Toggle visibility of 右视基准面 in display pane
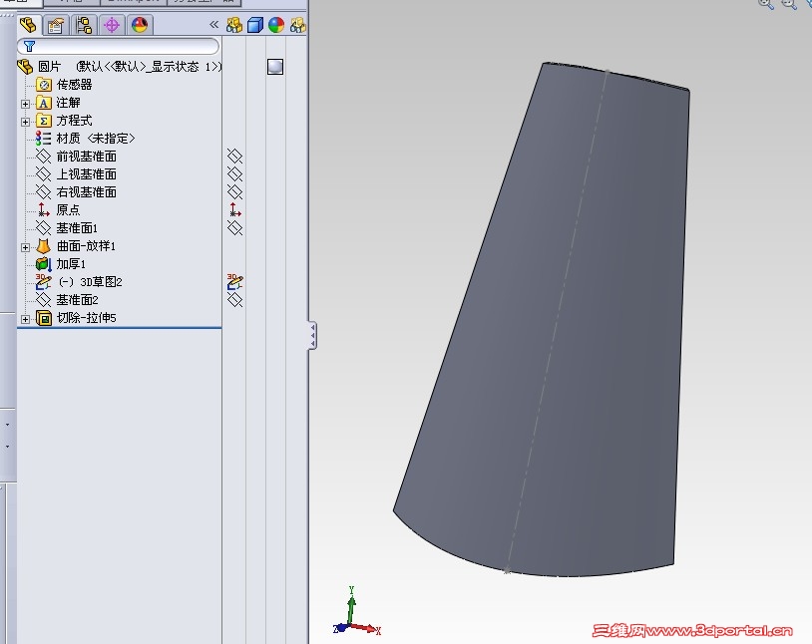812x644 pixels. coord(234,192)
